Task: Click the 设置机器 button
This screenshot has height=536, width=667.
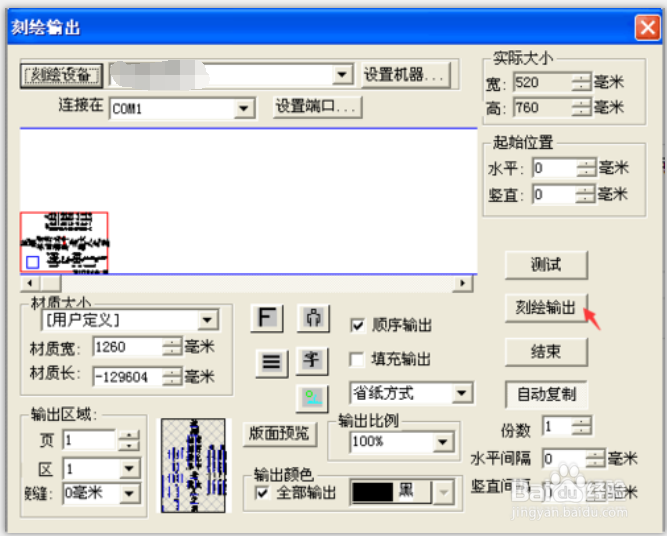Action: pos(405,75)
